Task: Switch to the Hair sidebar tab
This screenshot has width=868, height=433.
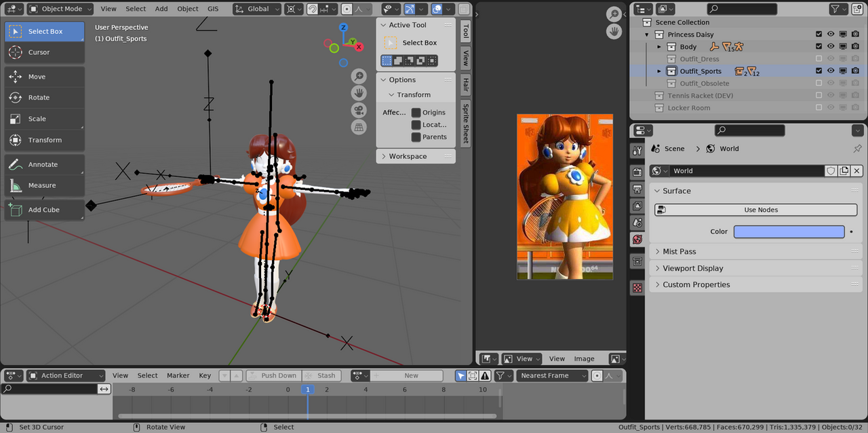Action: (x=465, y=85)
